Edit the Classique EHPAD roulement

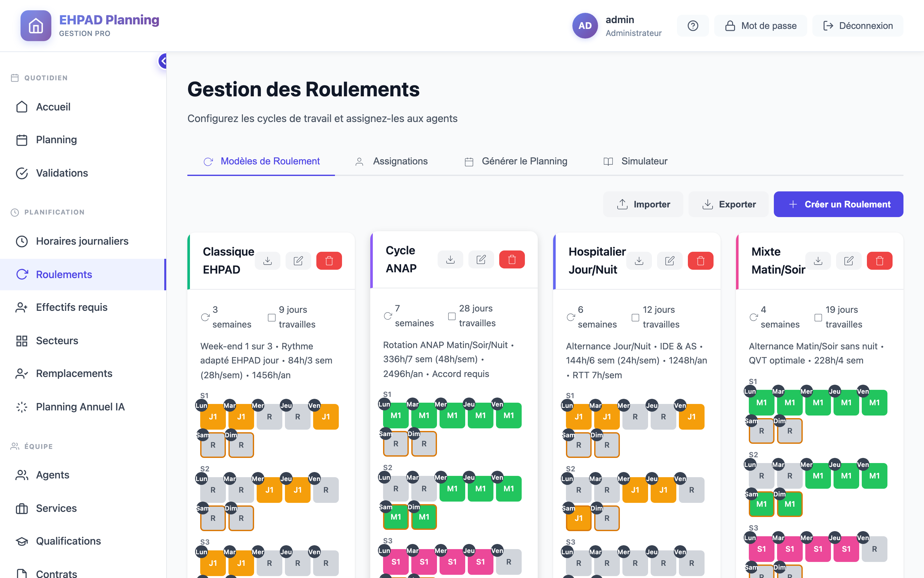pyautogui.click(x=298, y=261)
